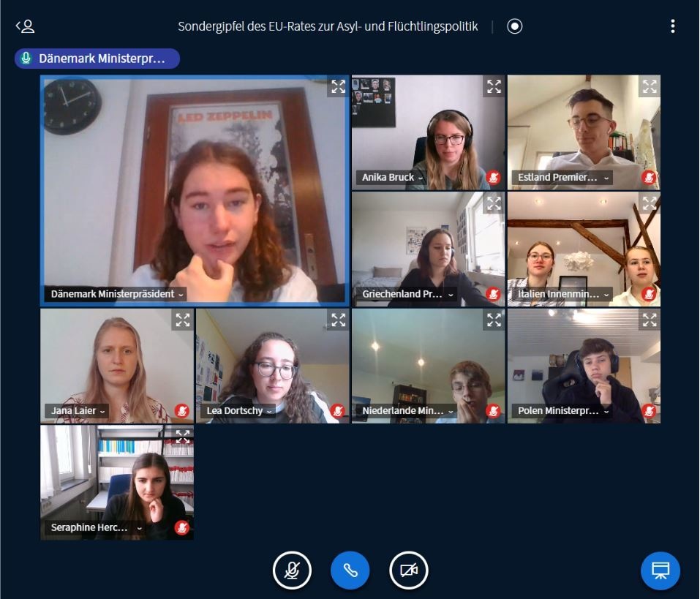Expand the Anika Bruck name dropdown
The image size is (700, 599).
420,178
